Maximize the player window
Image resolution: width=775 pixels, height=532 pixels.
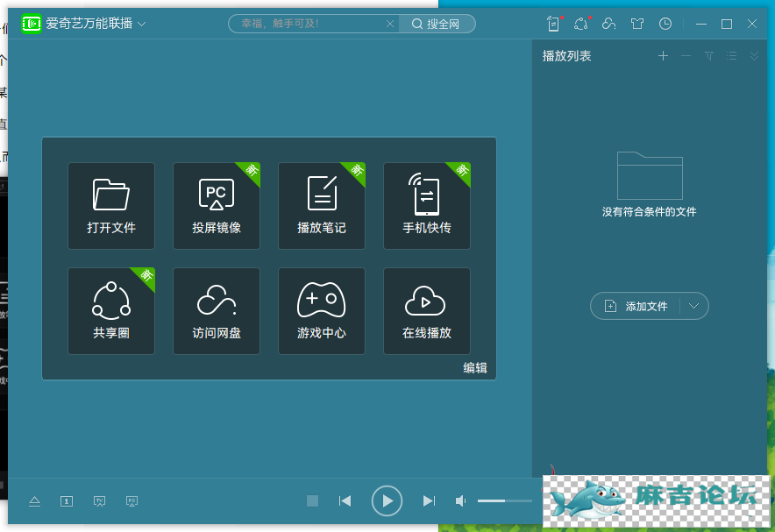point(727,24)
